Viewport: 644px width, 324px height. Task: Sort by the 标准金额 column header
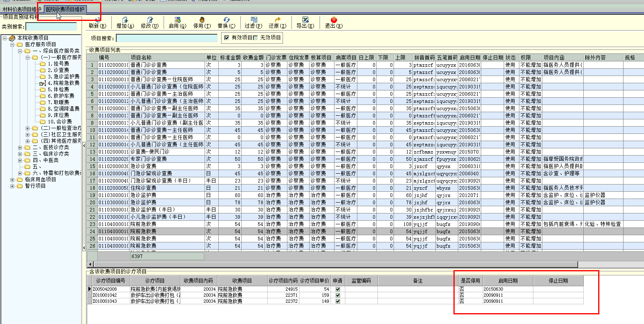[x=230, y=57]
